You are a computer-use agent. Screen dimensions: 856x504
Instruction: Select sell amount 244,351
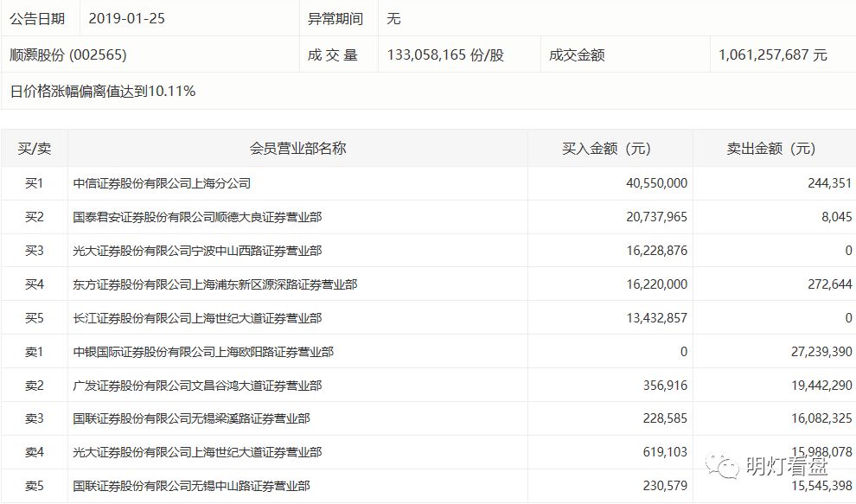click(x=830, y=183)
